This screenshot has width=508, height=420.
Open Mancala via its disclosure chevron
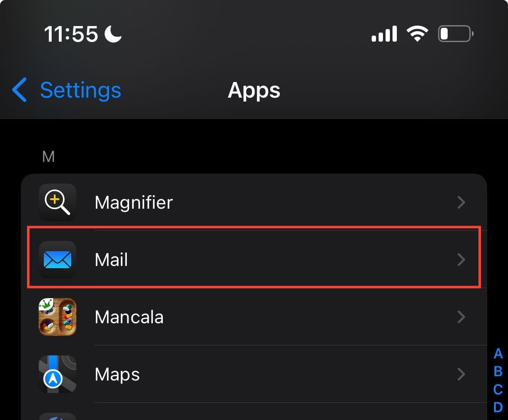click(x=461, y=317)
